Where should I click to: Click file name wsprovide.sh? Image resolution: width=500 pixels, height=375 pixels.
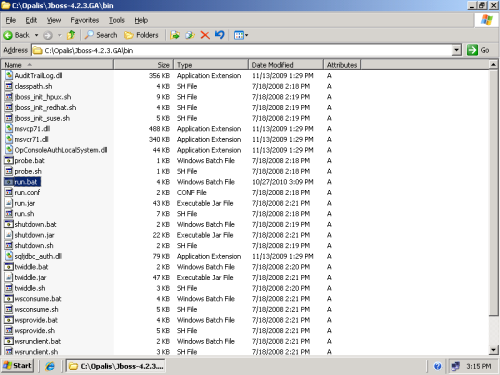pyautogui.click(x=35, y=331)
